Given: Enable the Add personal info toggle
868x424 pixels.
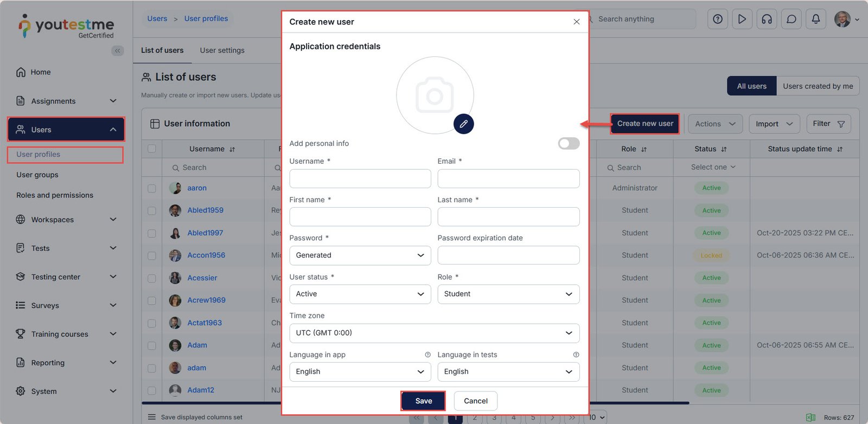Looking at the screenshot, I should click(569, 143).
